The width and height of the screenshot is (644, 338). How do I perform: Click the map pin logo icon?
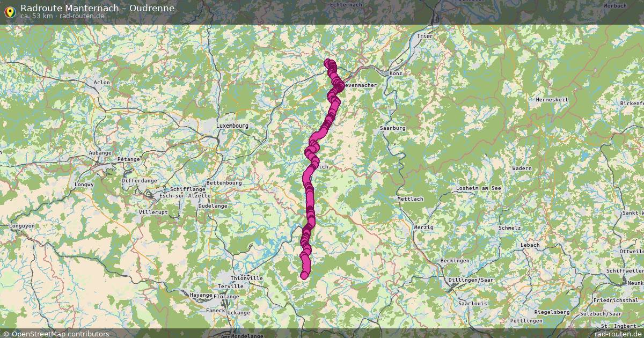coord(10,11)
